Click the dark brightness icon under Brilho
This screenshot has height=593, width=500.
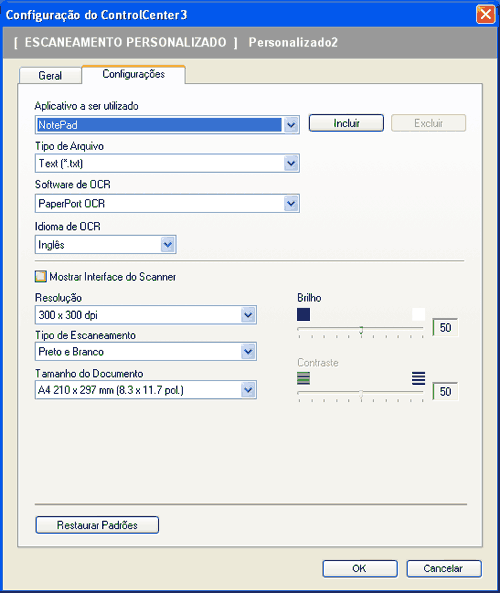tap(303, 314)
